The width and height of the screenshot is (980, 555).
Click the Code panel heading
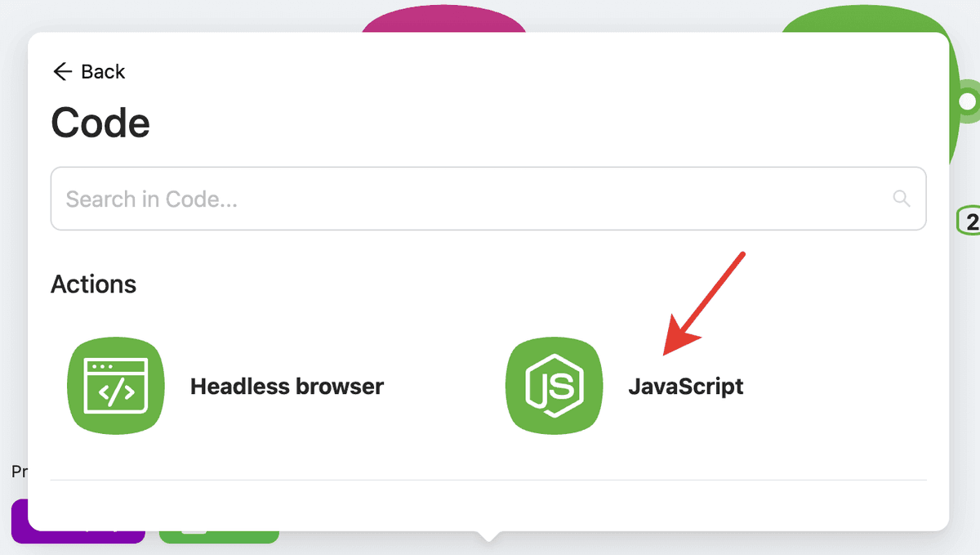pyautogui.click(x=100, y=123)
